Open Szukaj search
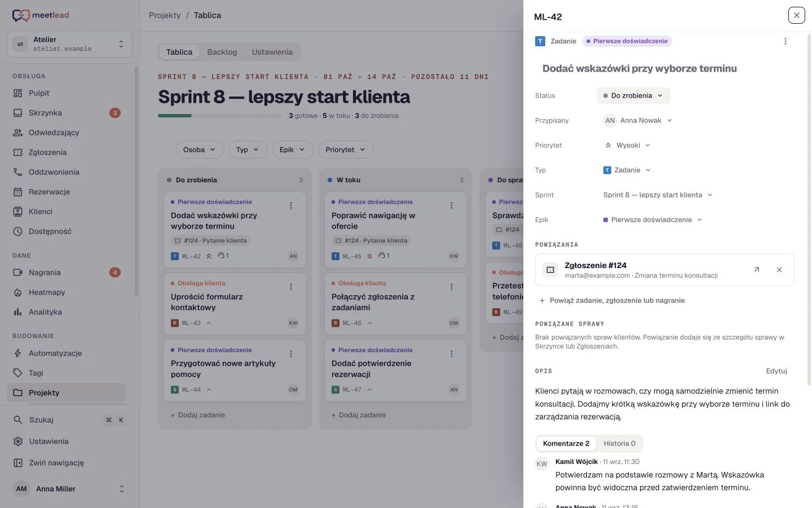Viewport: 812px width, 508px height. (70, 420)
